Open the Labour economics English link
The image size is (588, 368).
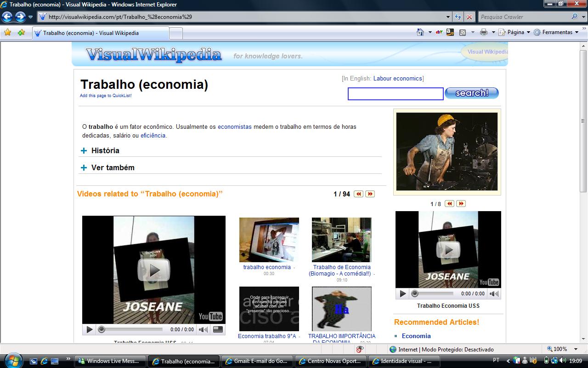coord(397,79)
